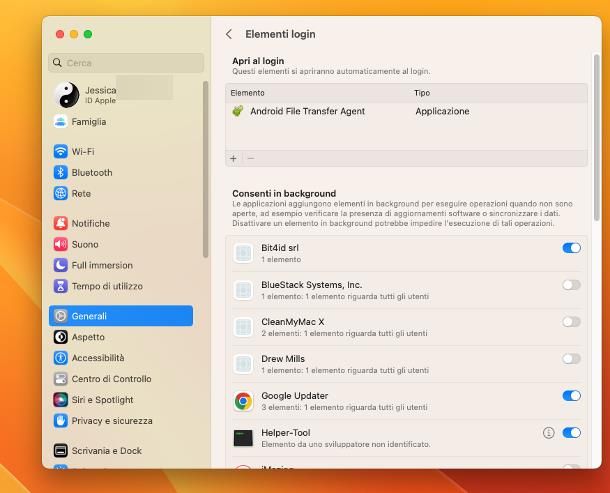Disable Bit4id srl background toggle

(571, 248)
